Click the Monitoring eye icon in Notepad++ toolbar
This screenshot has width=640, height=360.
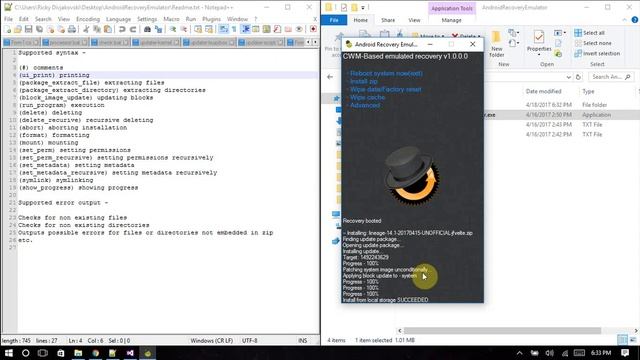click(299, 29)
